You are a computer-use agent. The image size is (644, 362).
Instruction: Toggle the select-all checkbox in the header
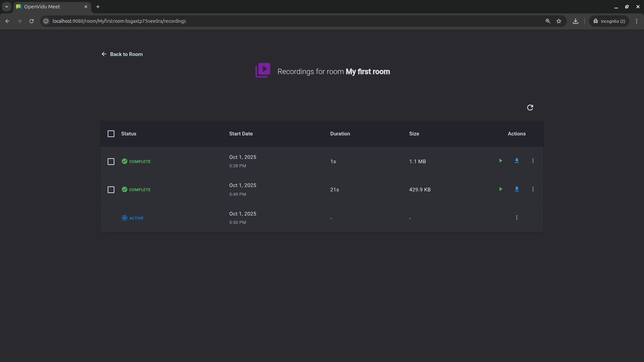tap(111, 134)
